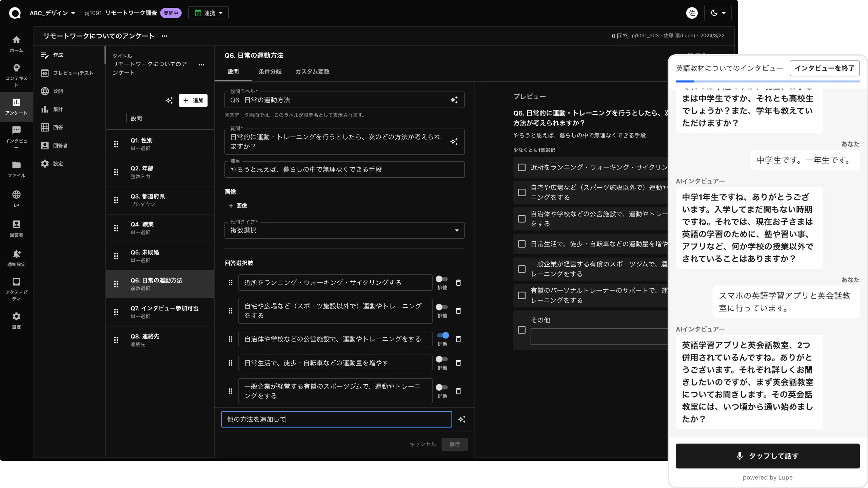Screen dimensions: 868x488
Task: Click AI sparkle icon in 設問ラベル field
Action: (454, 100)
